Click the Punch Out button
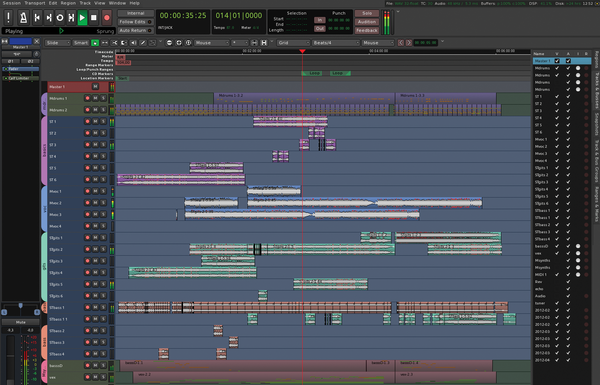The height and width of the screenshot is (385, 600). [320, 28]
